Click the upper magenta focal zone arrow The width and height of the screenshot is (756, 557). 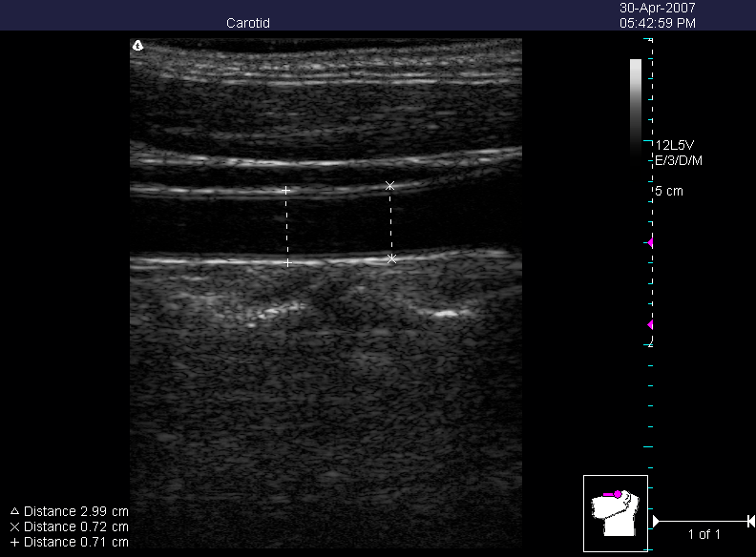pos(650,243)
